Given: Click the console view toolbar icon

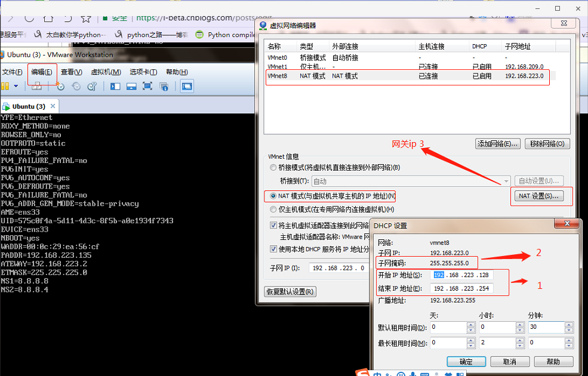Looking at the screenshot, I should [187, 86].
